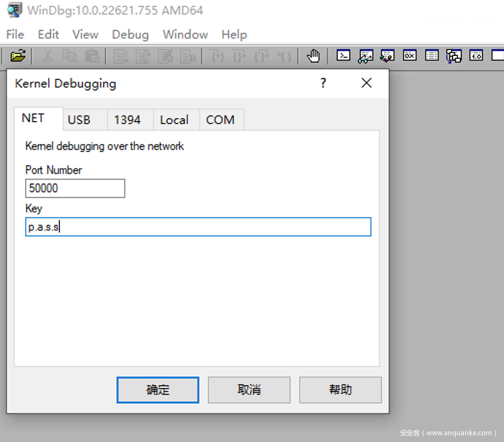This screenshot has width=504, height=442.
Task: Select the NET tab
Action: 38,118
